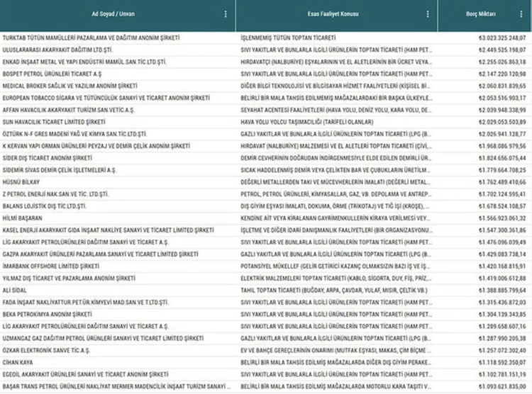The image size is (532, 394).
Task: Select ÖZTÜRK N-F GRES MADENİ YAĞ name
Action: coord(74,134)
